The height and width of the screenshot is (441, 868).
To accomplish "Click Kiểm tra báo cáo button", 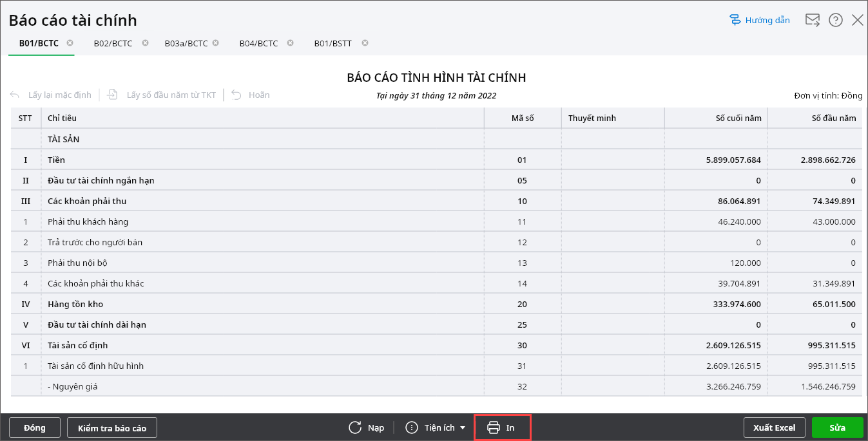I will click(112, 427).
